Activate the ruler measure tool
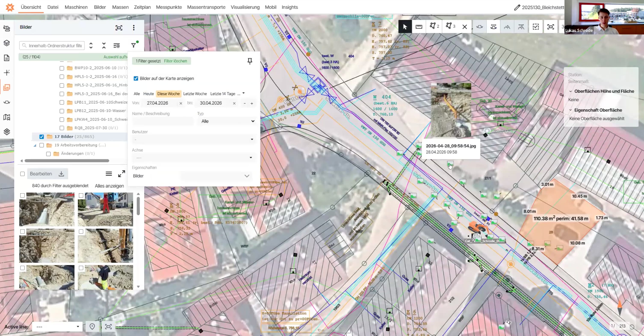The width and height of the screenshot is (644, 336). pos(419,27)
